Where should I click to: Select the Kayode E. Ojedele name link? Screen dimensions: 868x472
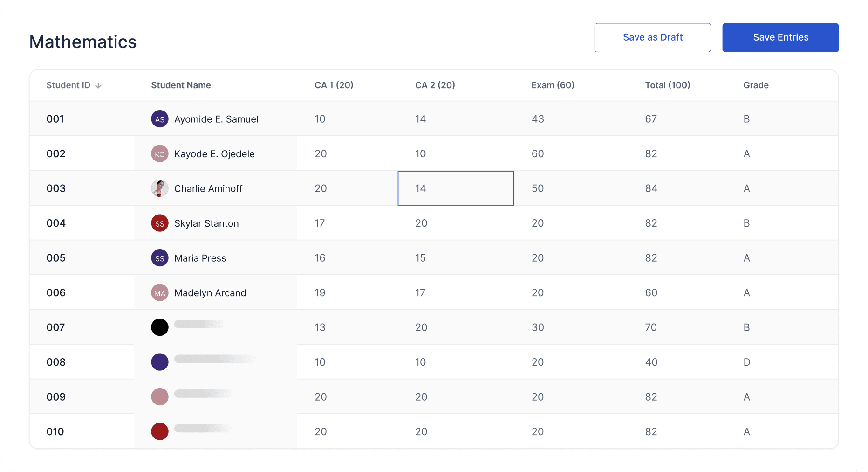[x=214, y=154]
